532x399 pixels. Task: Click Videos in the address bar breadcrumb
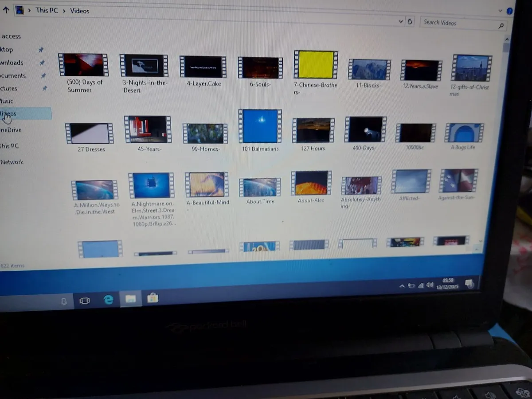click(79, 10)
